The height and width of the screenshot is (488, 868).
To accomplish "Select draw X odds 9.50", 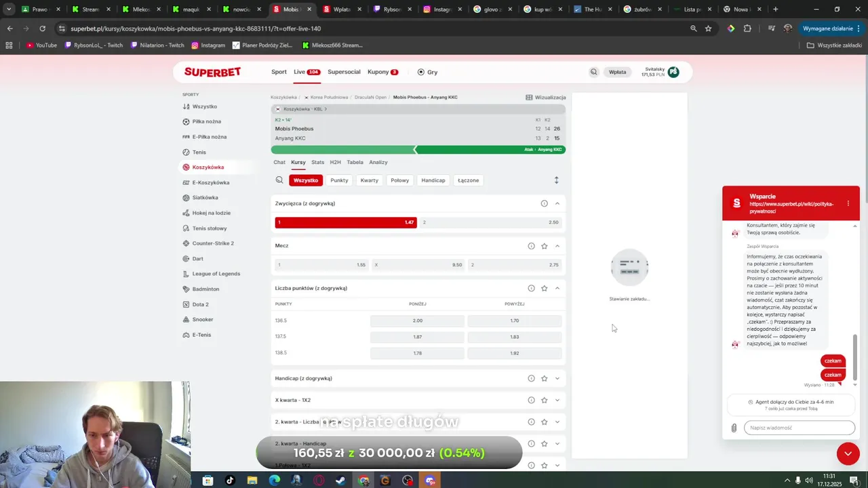I will tap(418, 265).
